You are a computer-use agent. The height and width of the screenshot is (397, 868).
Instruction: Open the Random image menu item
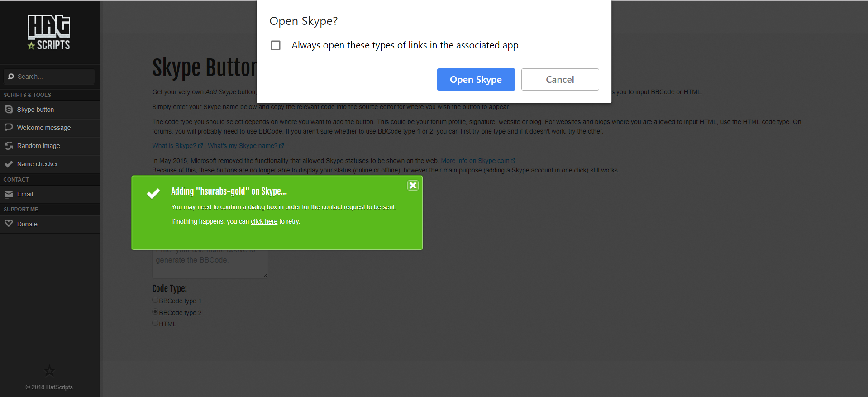(x=50, y=146)
